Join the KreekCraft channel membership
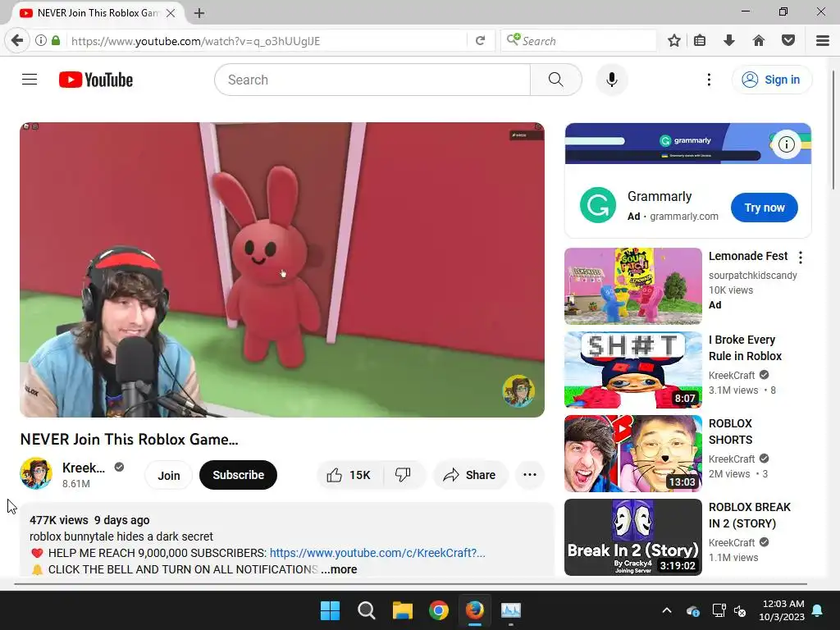 click(x=169, y=475)
